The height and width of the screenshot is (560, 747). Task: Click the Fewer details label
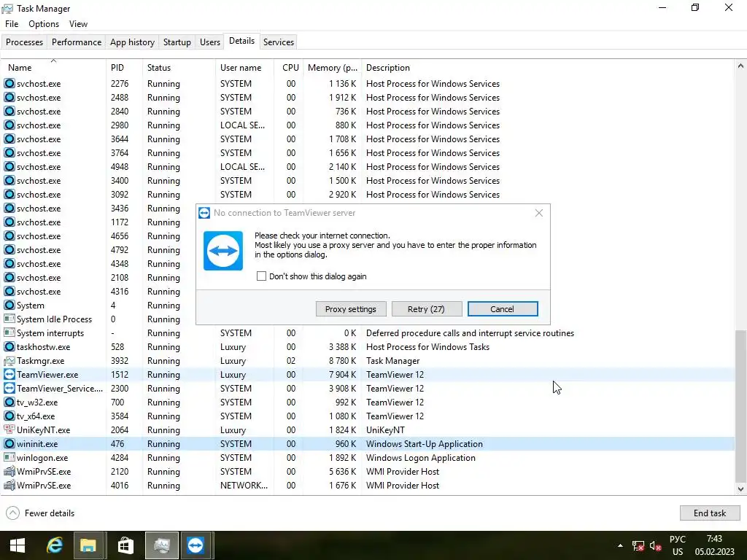click(50, 513)
